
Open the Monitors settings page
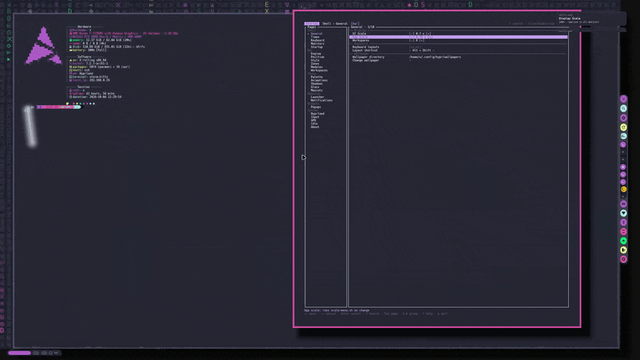(318, 44)
